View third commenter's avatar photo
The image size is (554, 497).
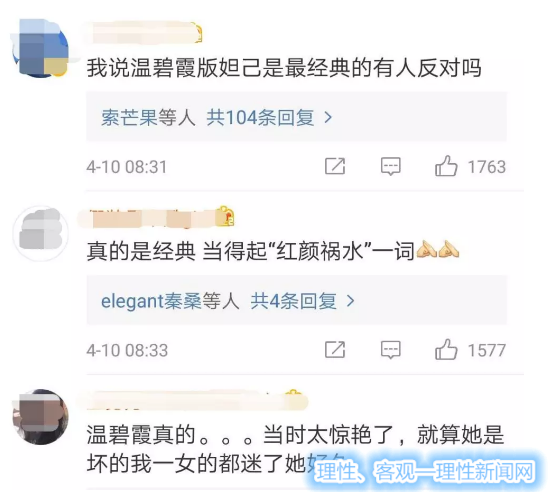(x=40, y=417)
